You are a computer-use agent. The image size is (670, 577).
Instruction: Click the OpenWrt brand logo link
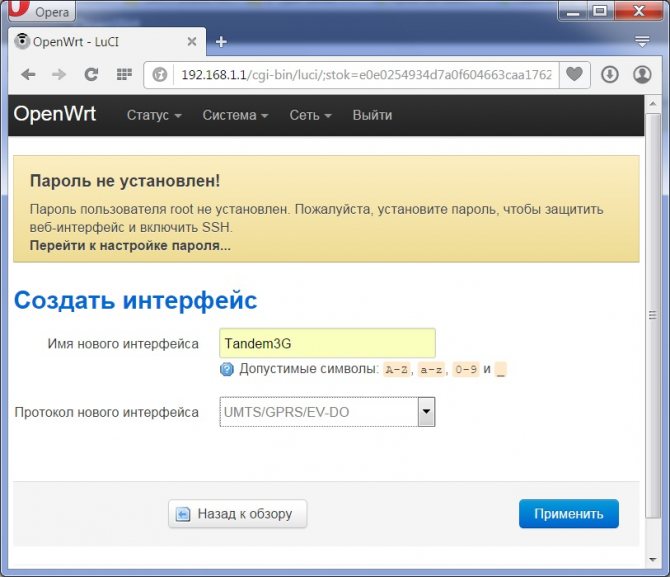click(x=55, y=114)
